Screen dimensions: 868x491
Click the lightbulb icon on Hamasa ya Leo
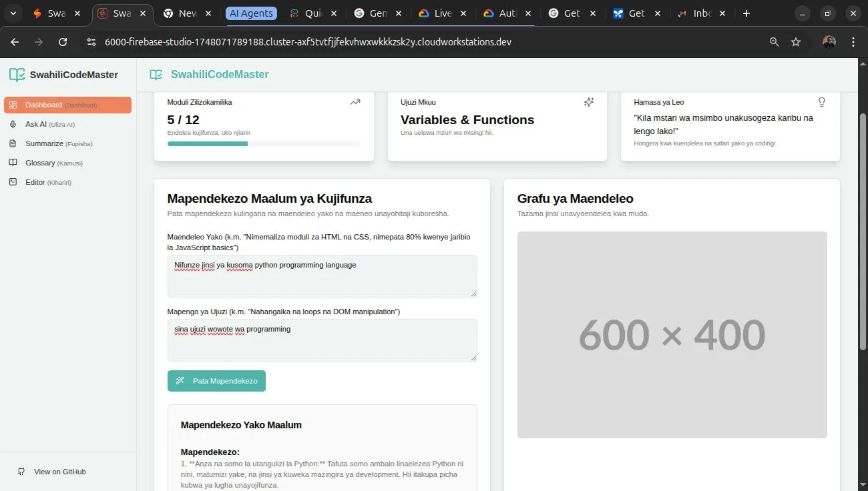pos(822,102)
